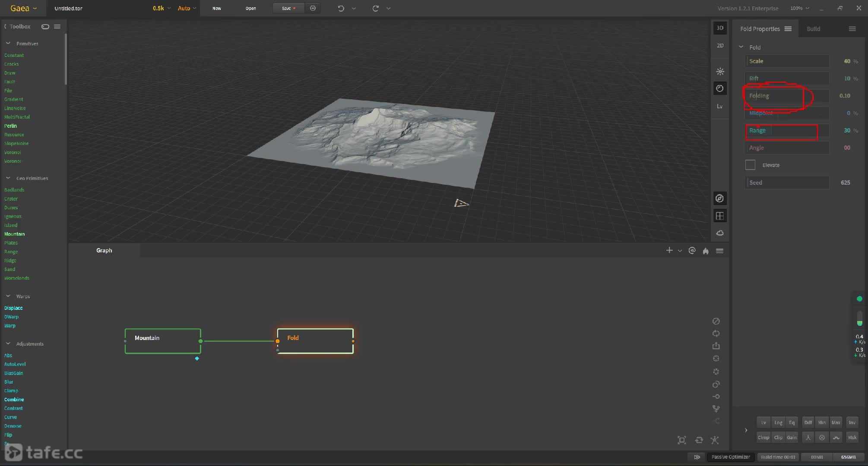868x466 pixels.
Task: Click the compass icon beside the viewport
Action: point(719,198)
